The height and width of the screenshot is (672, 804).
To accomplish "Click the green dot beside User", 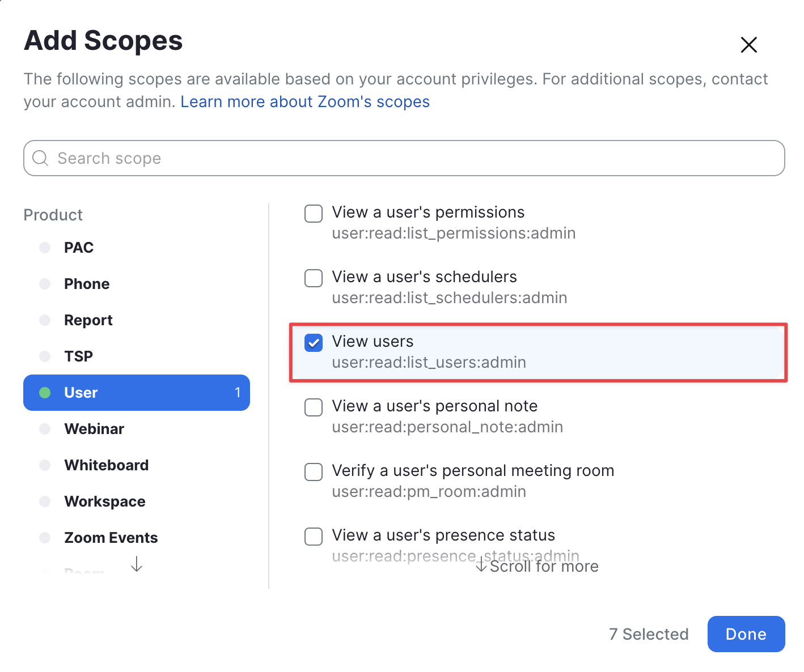I will click(45, 393).
